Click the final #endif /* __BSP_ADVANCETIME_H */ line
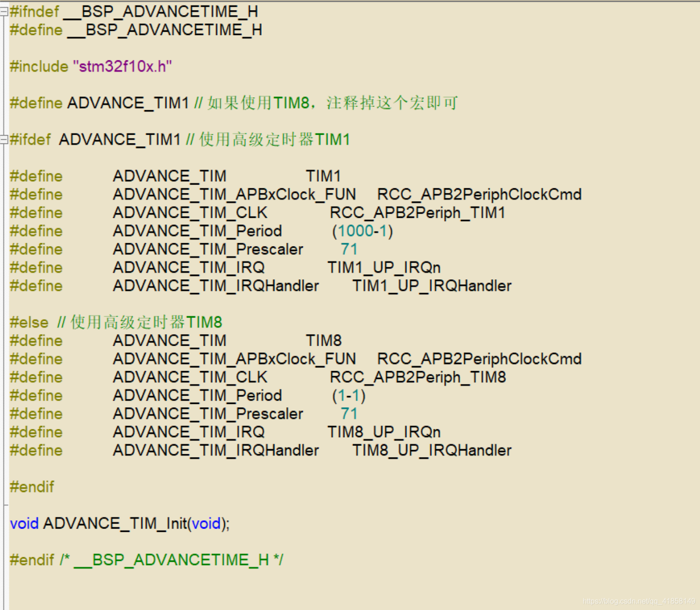This screenshot has width=700, height=610. click(x=147, y=560)
